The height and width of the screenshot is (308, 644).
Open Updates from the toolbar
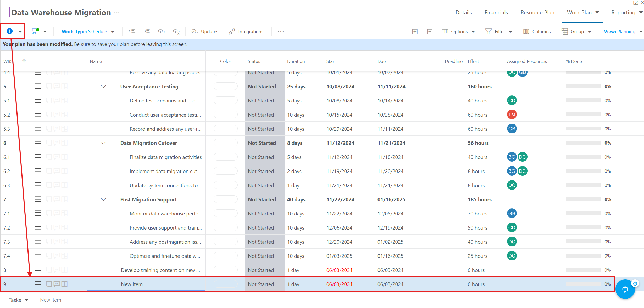pyautogui.click(x=205, y=31)
